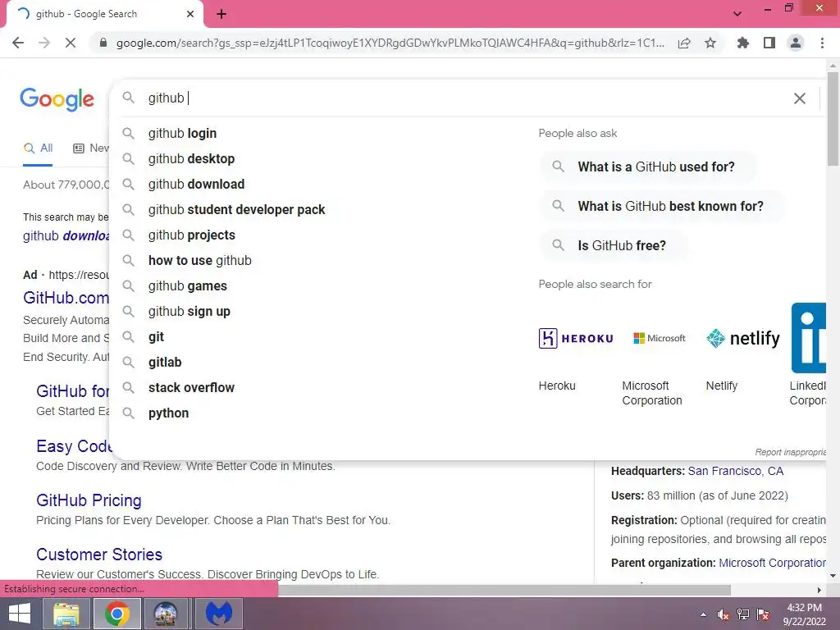The width and height of the screenshot is (840, 630).
Task: Select suggestion python
Action: pyautogui.click(x=168, y=413)
